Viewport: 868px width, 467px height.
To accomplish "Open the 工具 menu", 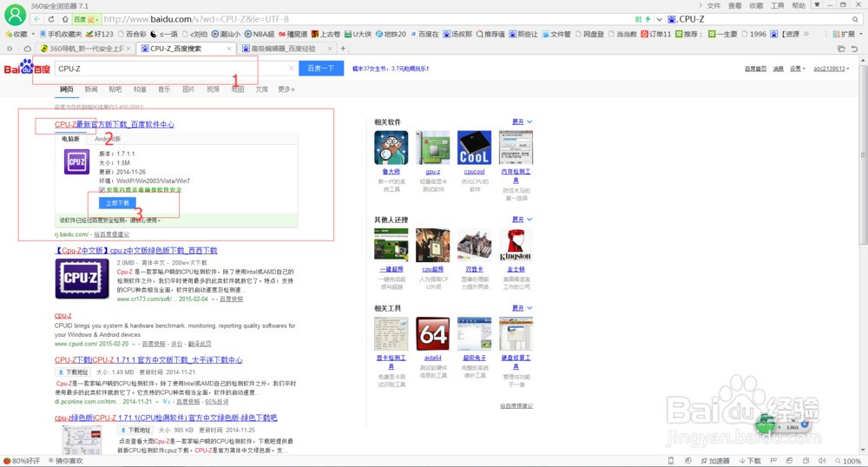I will click(x=777, y=5).
